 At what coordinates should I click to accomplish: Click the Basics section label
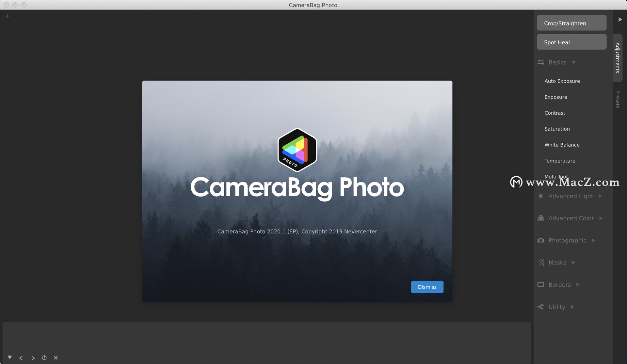(557, 62)
